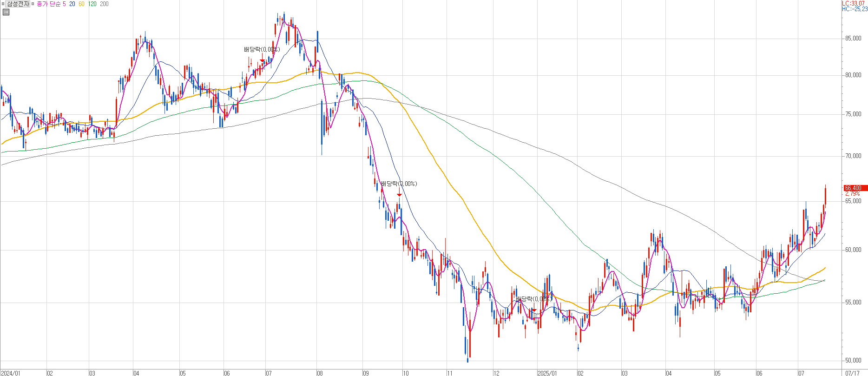Screen dimensions: 868x376
Task: Click the 2024/01 date on time axis
Action: point(10,373)
